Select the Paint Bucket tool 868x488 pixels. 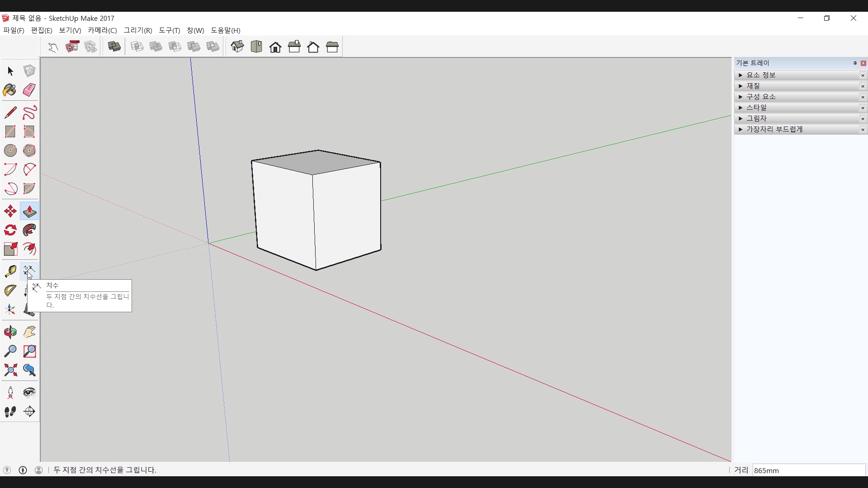tap(10, 90)
